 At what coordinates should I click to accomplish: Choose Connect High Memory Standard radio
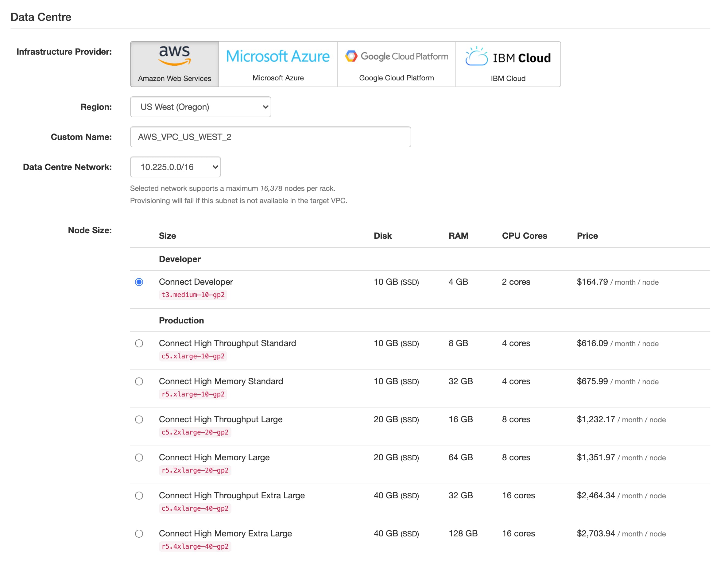(x=139, y=381)
